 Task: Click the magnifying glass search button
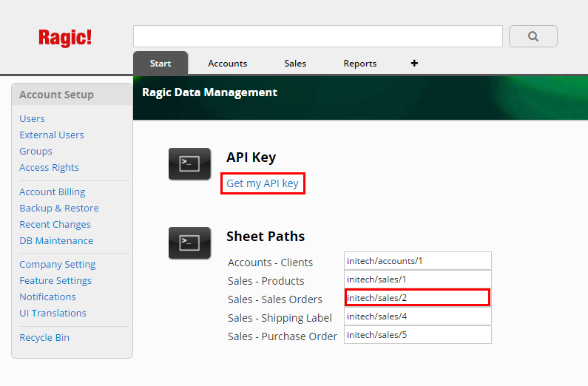point(533,36)
